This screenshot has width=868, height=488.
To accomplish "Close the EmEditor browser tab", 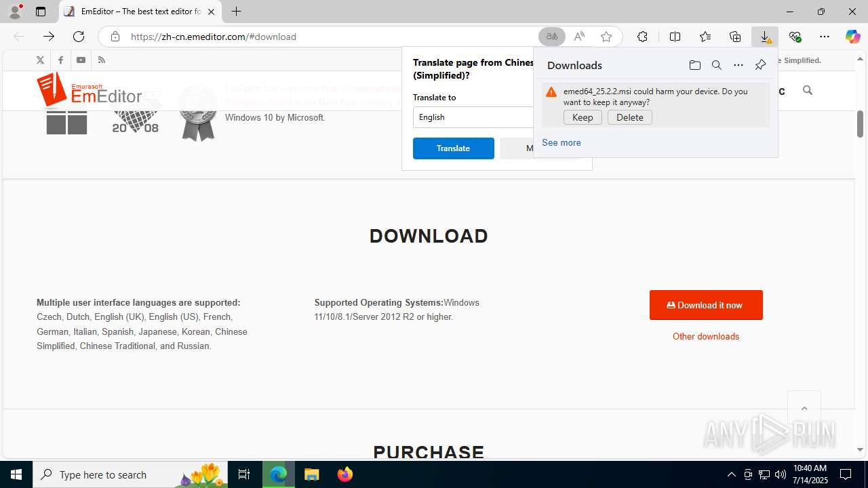I will [x=211, y=12].
